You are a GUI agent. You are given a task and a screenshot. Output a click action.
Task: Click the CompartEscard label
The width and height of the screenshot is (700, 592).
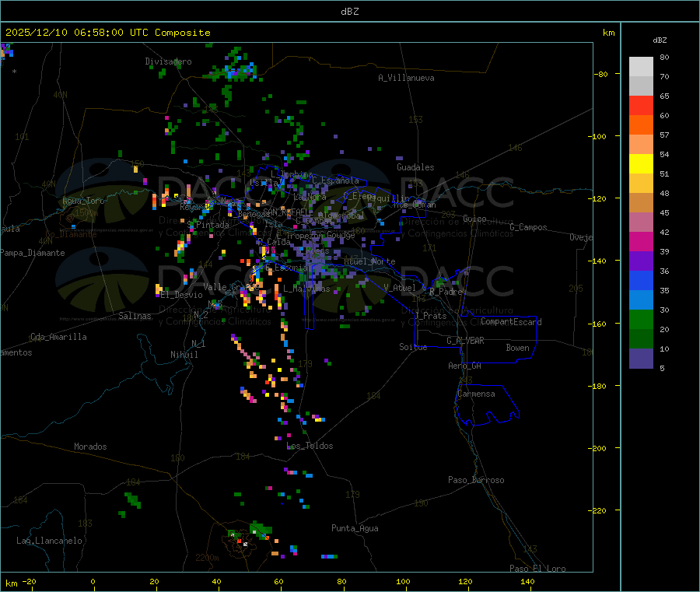click(511, 321)
